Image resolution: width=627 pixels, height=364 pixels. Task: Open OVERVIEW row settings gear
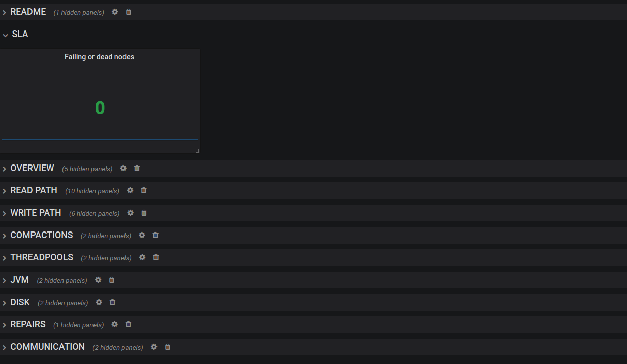(x=123, y=168)
